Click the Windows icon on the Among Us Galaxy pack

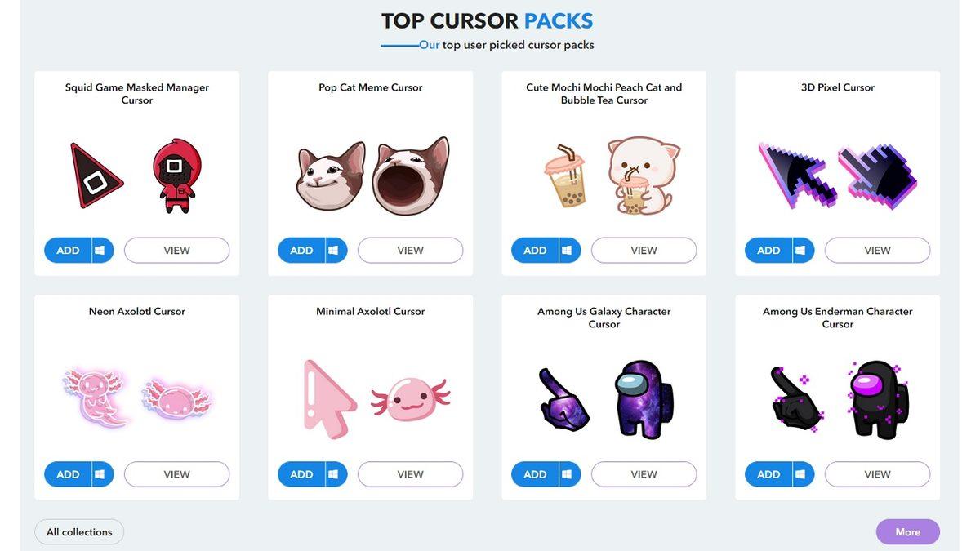[x=567, y=474]
